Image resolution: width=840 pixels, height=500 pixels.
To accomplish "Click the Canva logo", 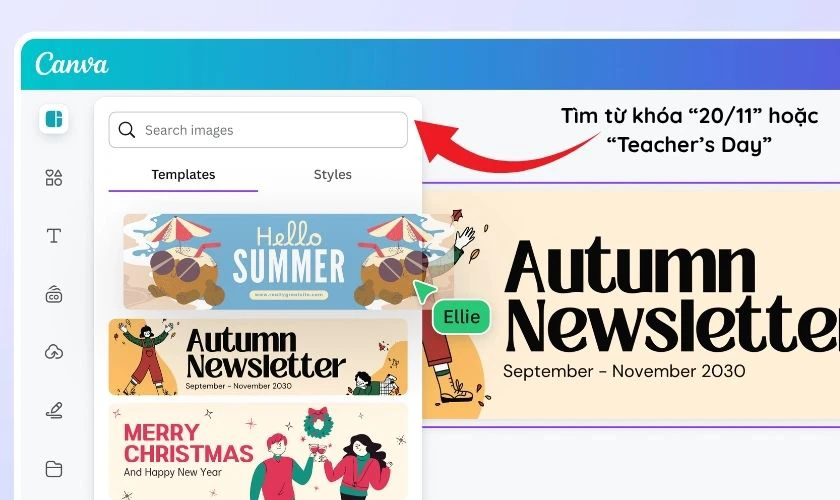I will pyautogui.click(x=72, y=64).
